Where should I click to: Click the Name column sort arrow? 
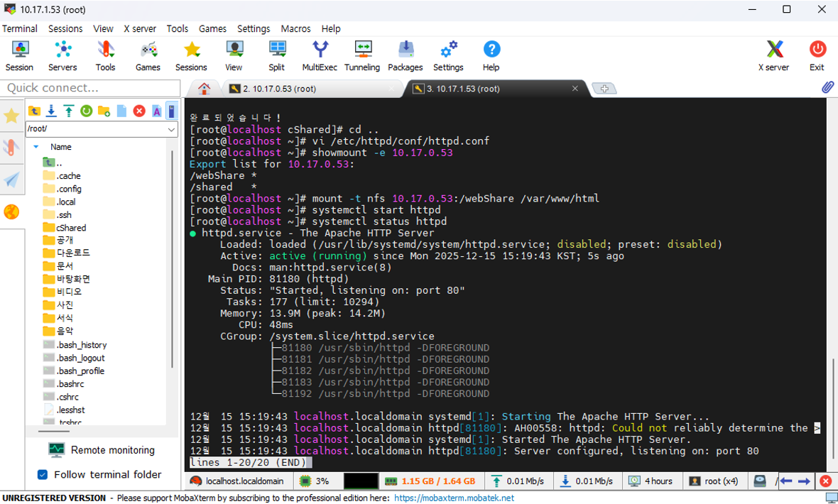pyautogui.click(x=36, y=147)
